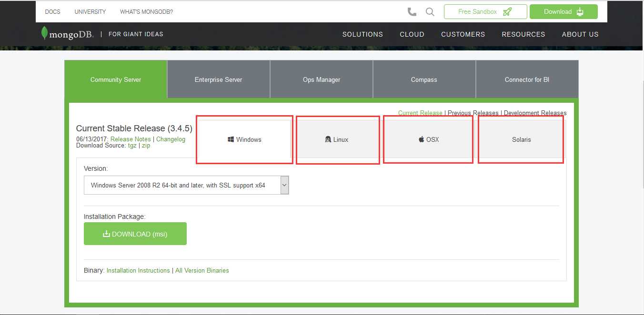Download source as zip
644x315 pixels.
pos(146,146)
